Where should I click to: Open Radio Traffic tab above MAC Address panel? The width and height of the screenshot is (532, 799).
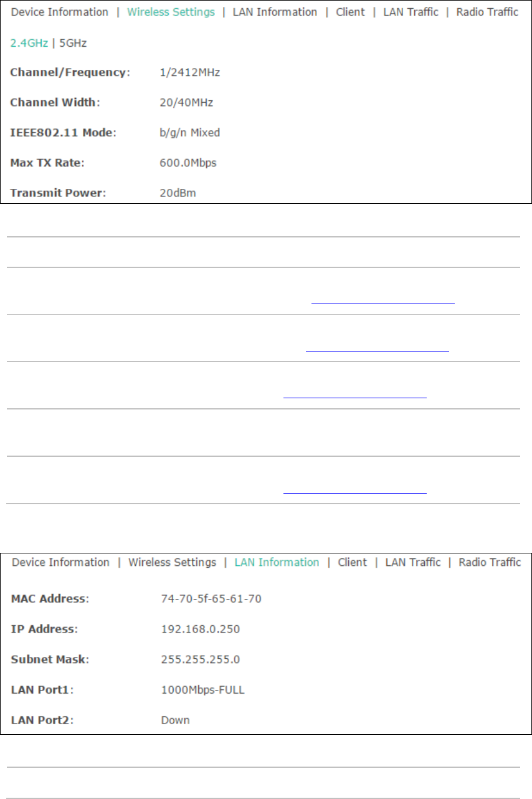[490, 562]
